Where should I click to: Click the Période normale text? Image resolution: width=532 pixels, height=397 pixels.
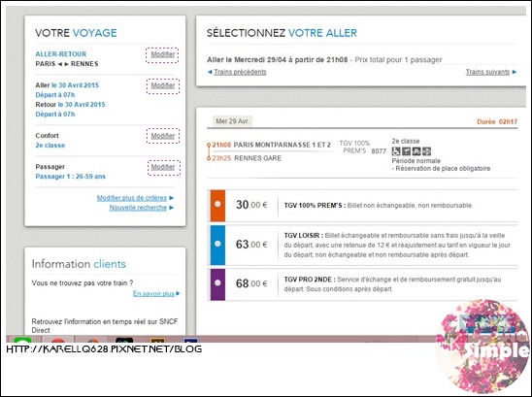coord(416,161)
